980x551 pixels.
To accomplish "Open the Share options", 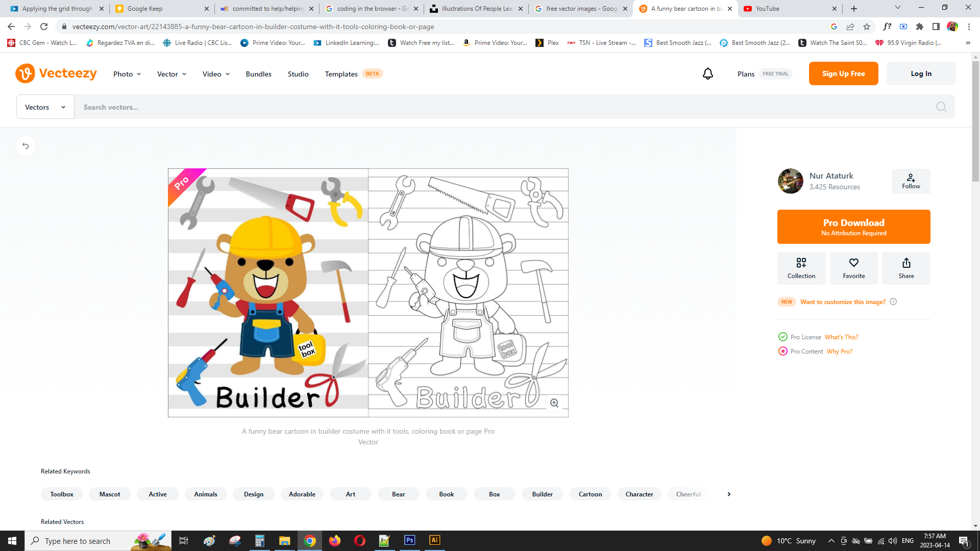I will [906, 268].
